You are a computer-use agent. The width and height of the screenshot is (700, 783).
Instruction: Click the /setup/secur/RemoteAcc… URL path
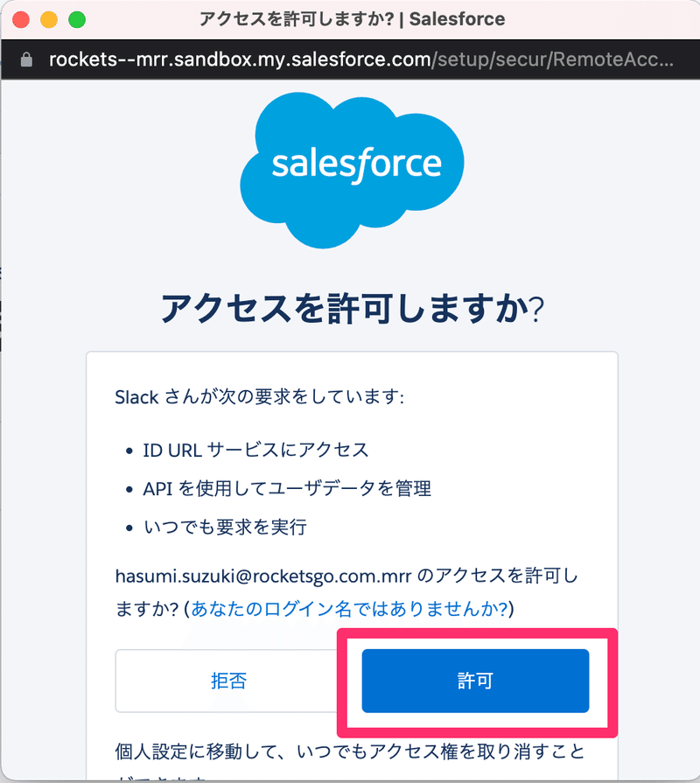(553, 59)
